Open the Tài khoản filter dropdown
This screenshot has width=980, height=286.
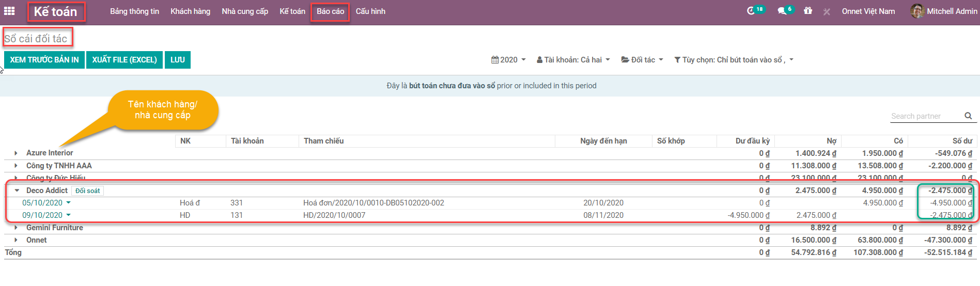coord(573,60)
